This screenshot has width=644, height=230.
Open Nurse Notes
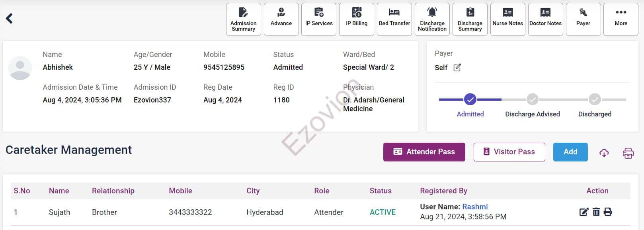click(x=507, y=19)
